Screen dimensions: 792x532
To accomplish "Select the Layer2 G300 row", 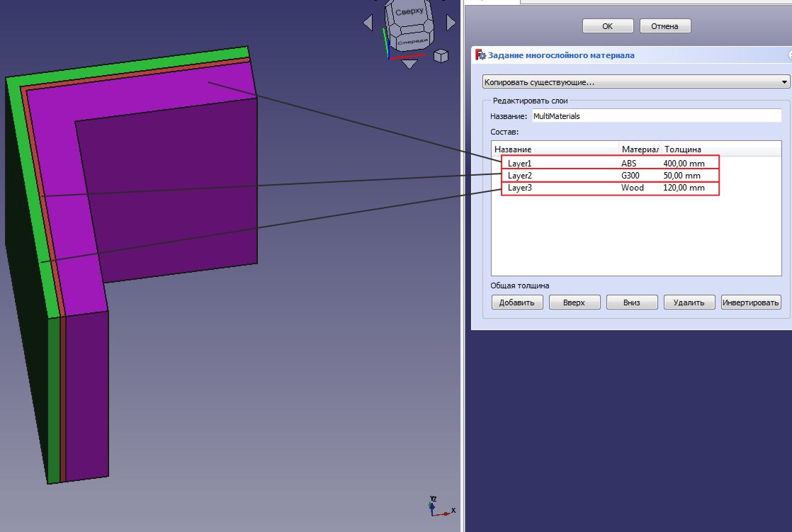I will (x=581, y=176).
